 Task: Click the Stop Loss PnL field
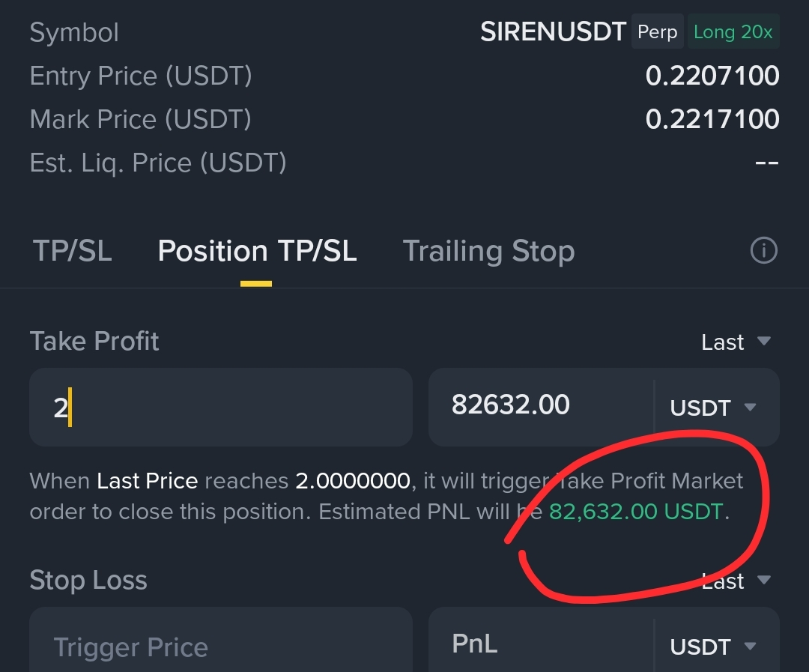point(541,640)
